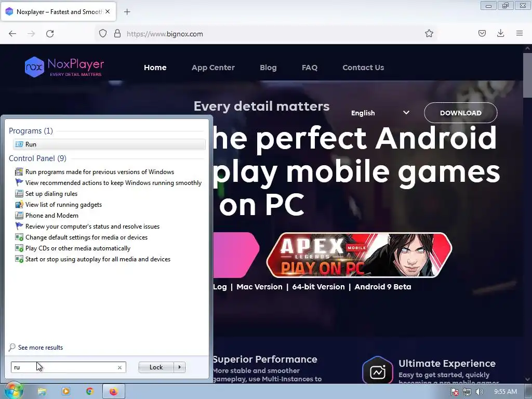Open the App Center page
This screenshot has height=399, width=532.
213,68
